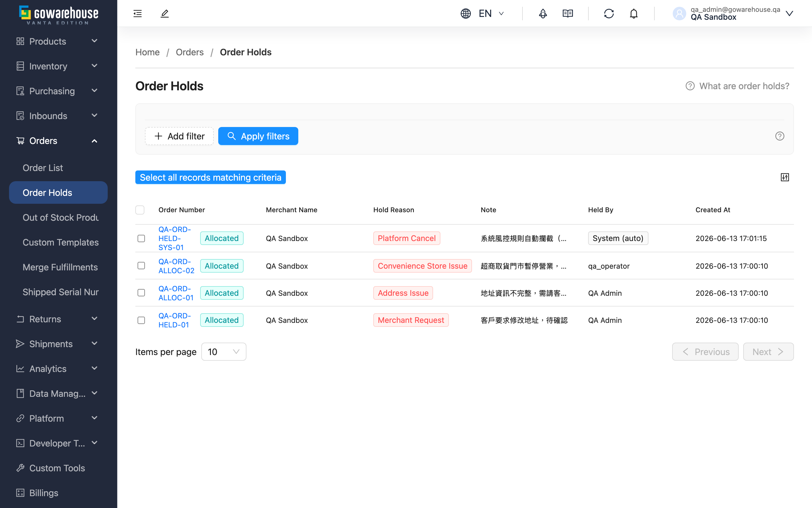The height and width of the screenshot is (508, 812).
Task: Click the Purchasing sidebar icon
Action: (x=20, y=91)
